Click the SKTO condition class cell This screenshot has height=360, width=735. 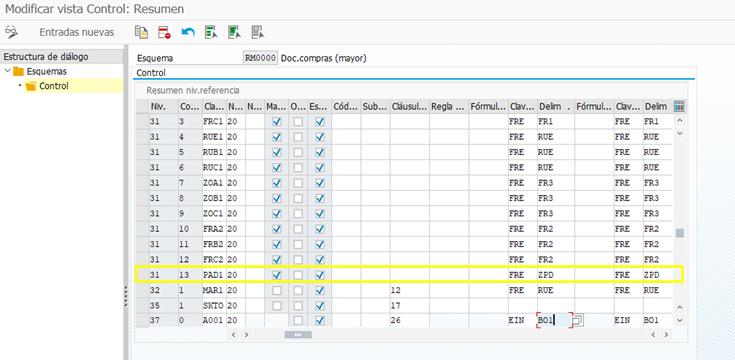tap(214, 306)
